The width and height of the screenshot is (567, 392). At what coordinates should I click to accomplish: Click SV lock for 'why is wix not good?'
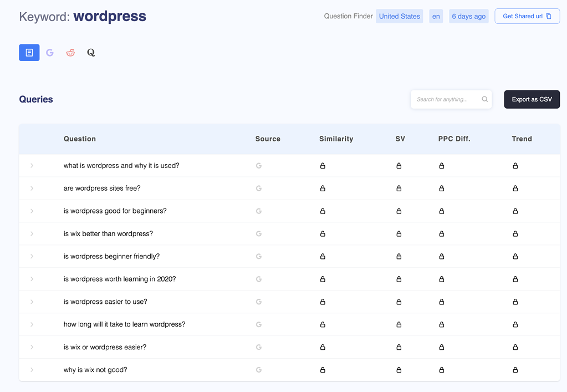click(399, 370)
